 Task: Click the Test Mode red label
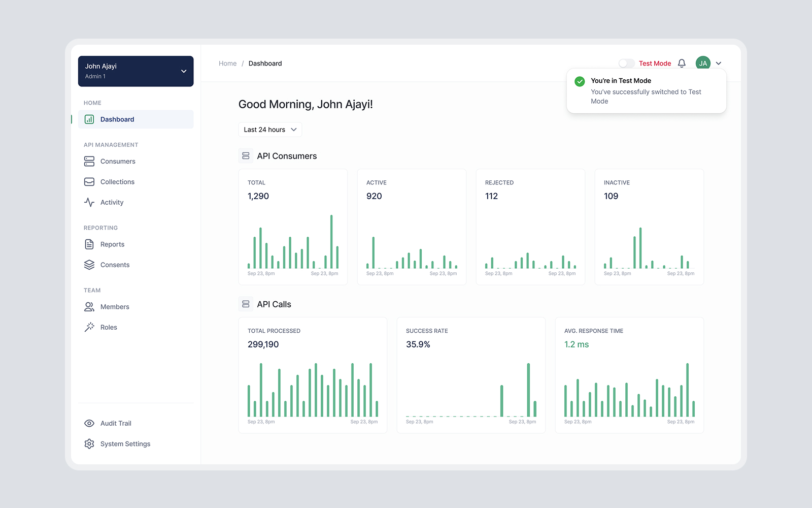click(x=655, y=63)
